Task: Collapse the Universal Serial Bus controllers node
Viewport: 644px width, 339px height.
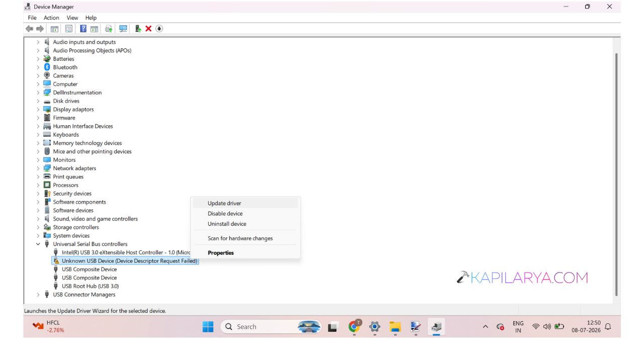Action: 38,244
